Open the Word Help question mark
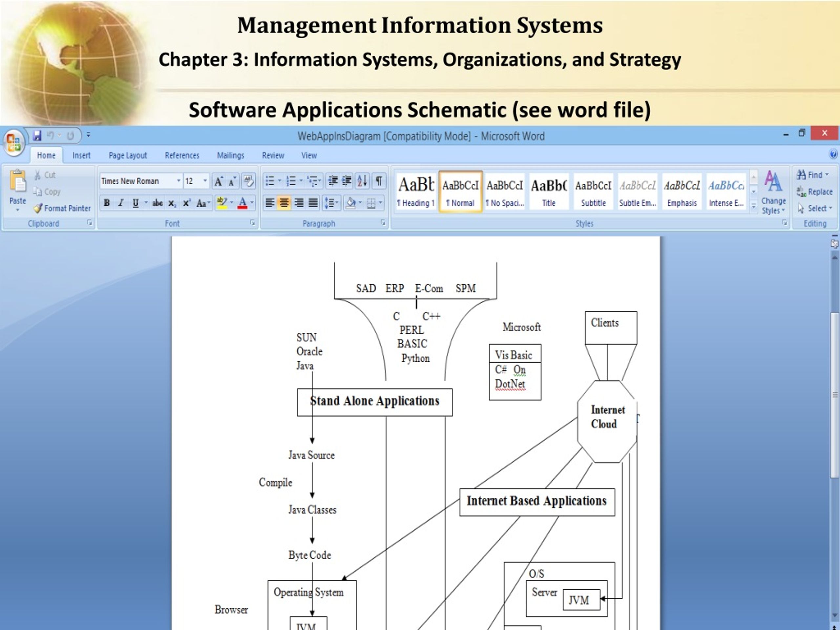This screenshot has width=840, height=630. point(833,154)
